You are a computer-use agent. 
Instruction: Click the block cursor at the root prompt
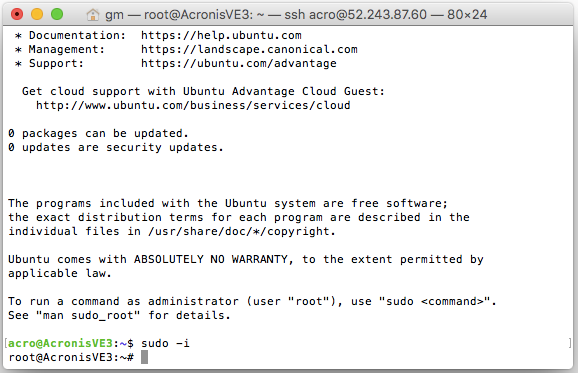(x=144, y=357)
